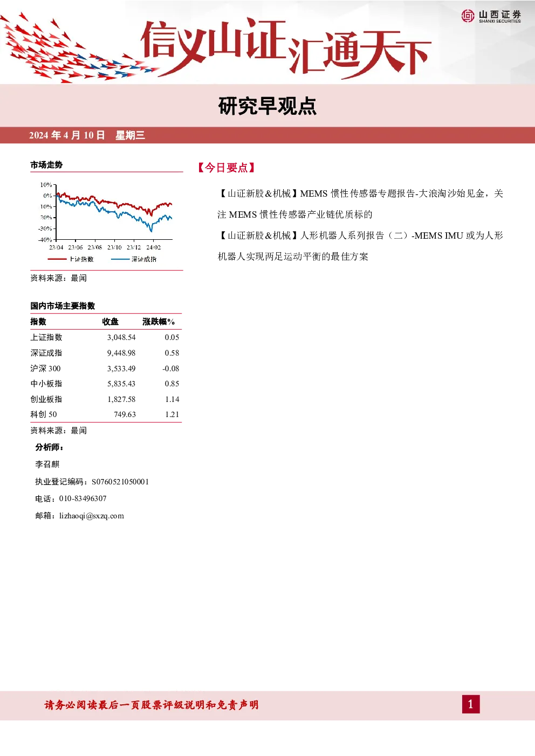Click the 国内市场主要指数 heading
Image resolution: width=535 pixels, height=756 pixels.
pyautogui.click(x=63, y=306)
